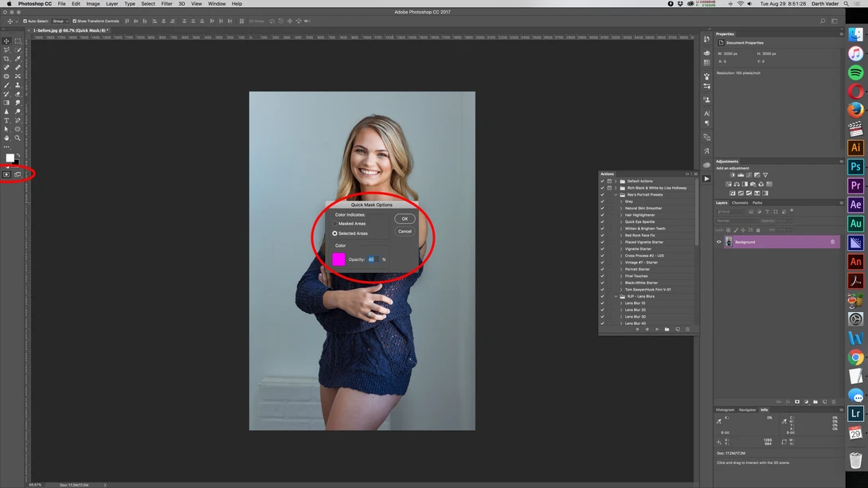868x488 pixels.
Task: Collapse RJP - Lens Blurs folder
Action: coord(616,297)
